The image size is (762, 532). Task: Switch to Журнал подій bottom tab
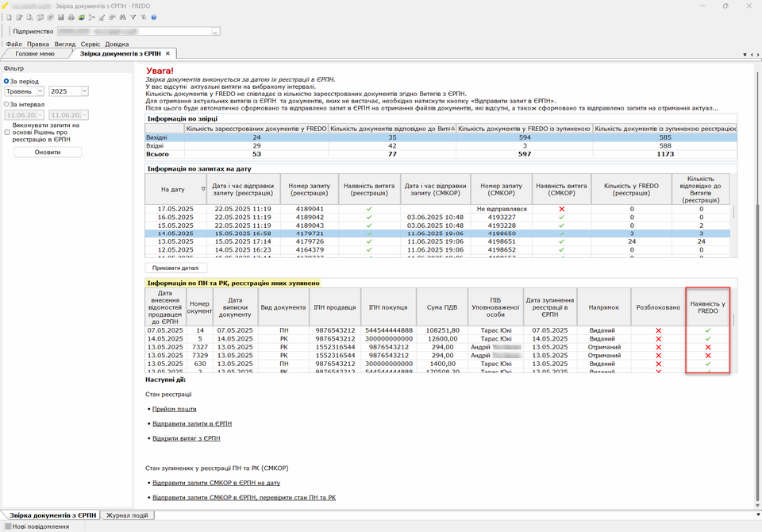127,515
